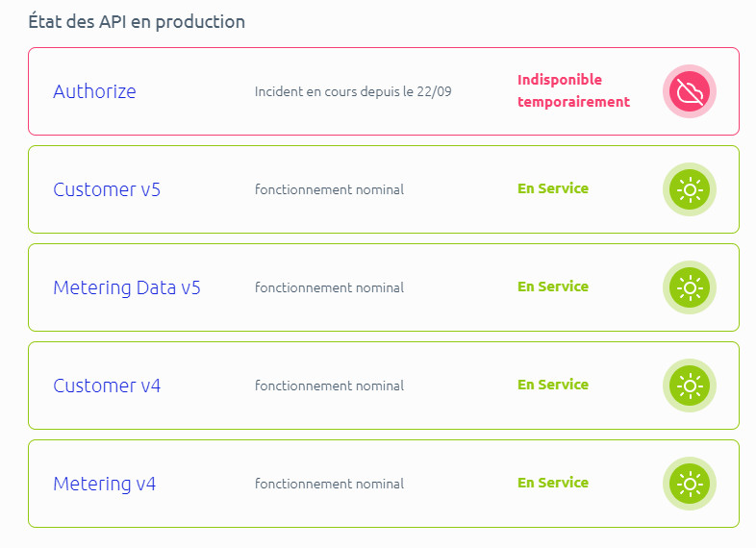Click 'fonctionnement nominal' text in Customer v4 card

click(x=329, y=386)
